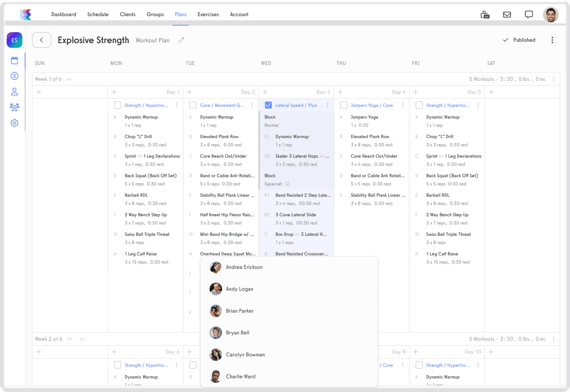This screenshot has width=570, height=392.
Task: Go to the Schedule tab
Action: pyautogui.click(x=98, y=15)
